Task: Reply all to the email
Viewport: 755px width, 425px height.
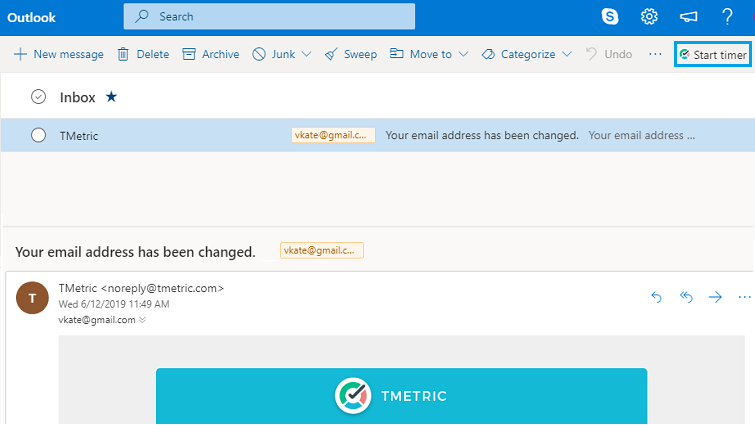Action: [686, 297]
